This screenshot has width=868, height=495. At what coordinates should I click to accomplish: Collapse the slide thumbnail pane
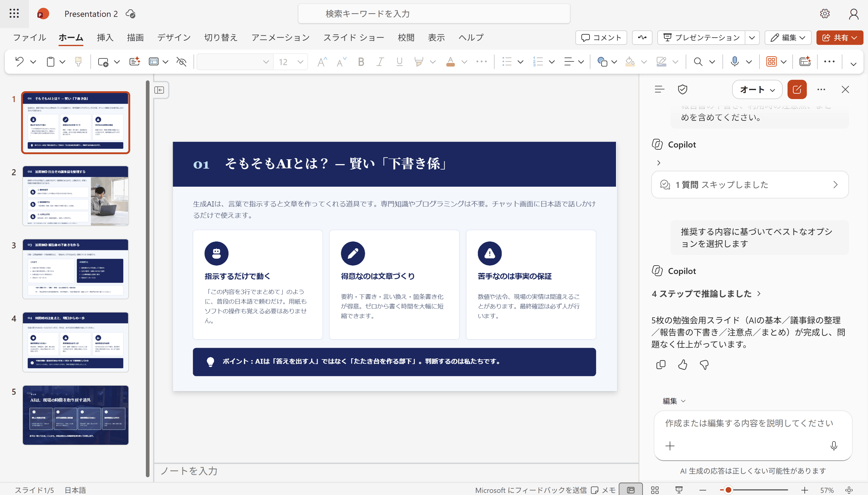[159, 90]
